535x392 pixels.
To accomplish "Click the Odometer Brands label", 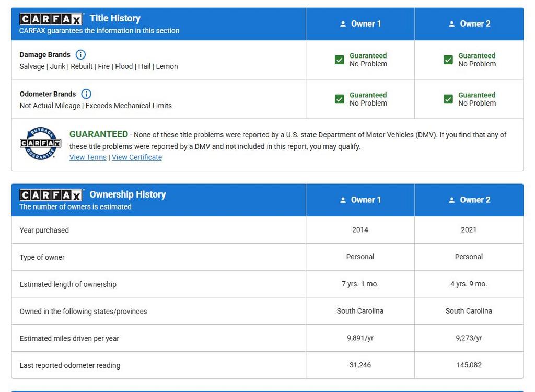I will pyautogui.click(x=48, y=94).
